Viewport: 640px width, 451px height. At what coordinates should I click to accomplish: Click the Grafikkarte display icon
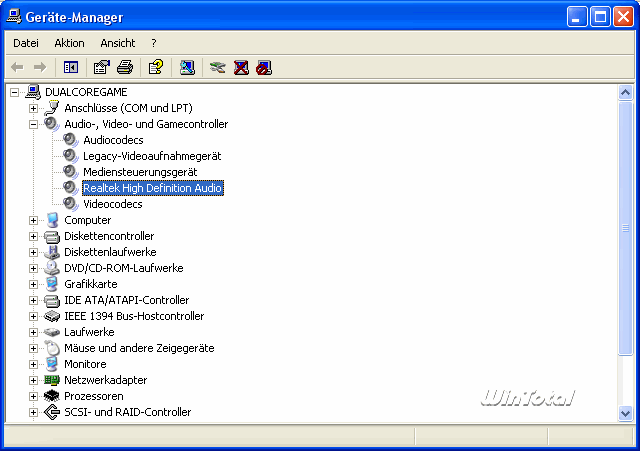click(x=52, y=284)
